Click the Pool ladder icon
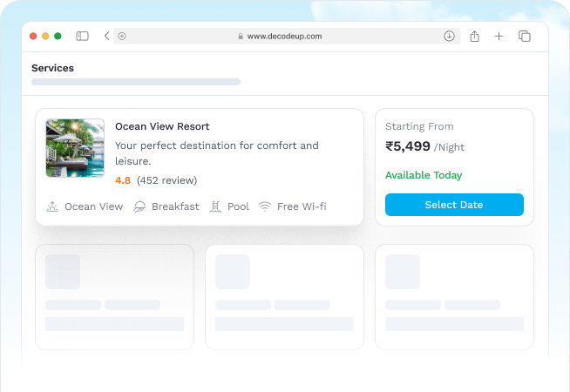The image size is (570, 392). [x=215, y=206]
